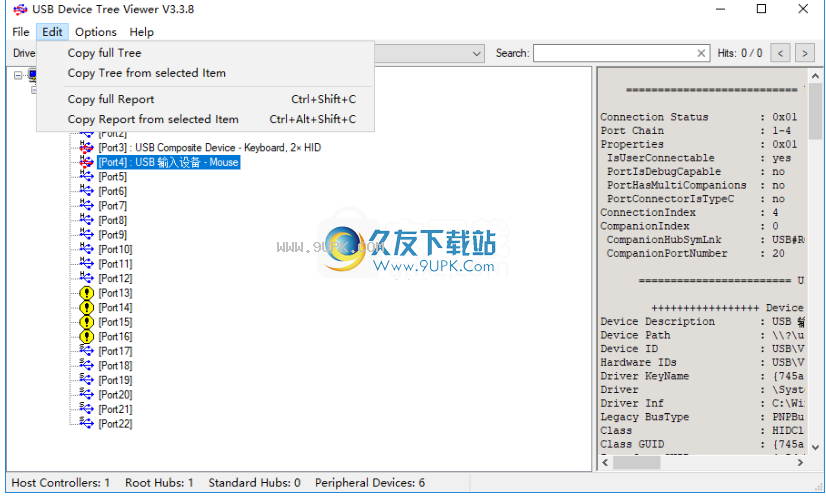This screenshot has width=826, height=499.
Task: Click the yellow warning icon of Port16
Action: [86, 336]
